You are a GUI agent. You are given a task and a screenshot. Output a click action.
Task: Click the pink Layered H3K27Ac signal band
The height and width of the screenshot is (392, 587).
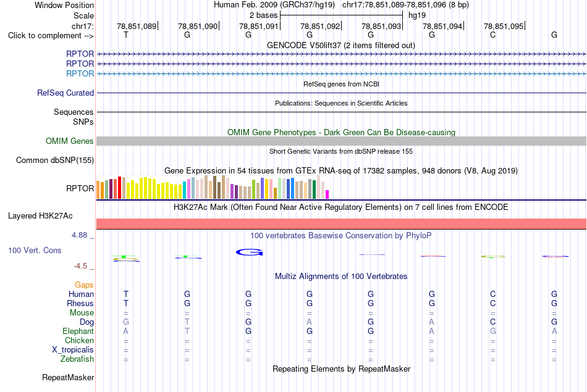coord(341,223)
